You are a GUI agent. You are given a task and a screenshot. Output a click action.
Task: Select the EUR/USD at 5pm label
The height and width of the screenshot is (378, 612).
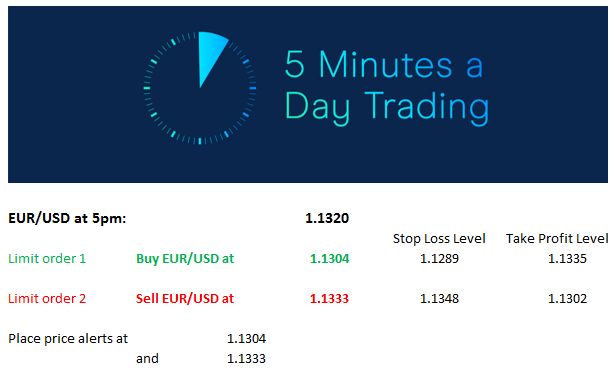coord(67,218)
